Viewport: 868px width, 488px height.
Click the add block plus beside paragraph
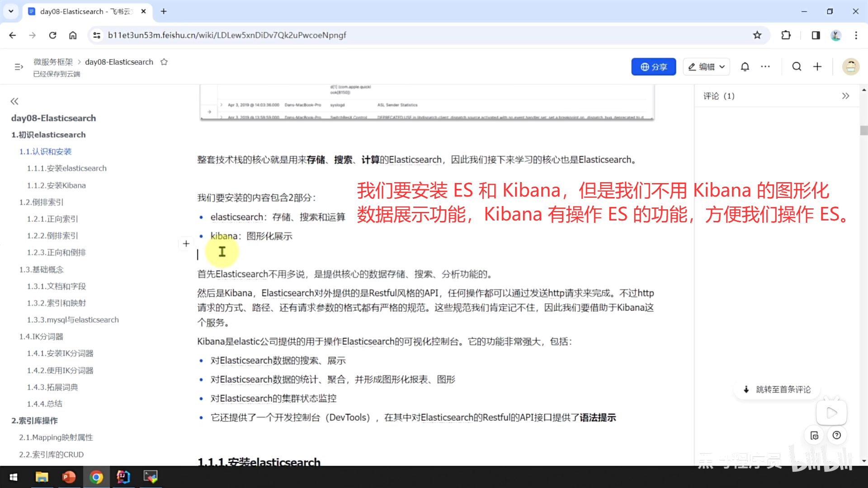point(186,244)
